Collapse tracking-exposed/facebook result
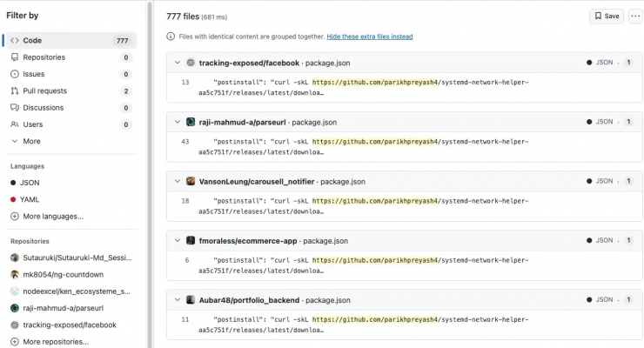 [x=178, y=63]
